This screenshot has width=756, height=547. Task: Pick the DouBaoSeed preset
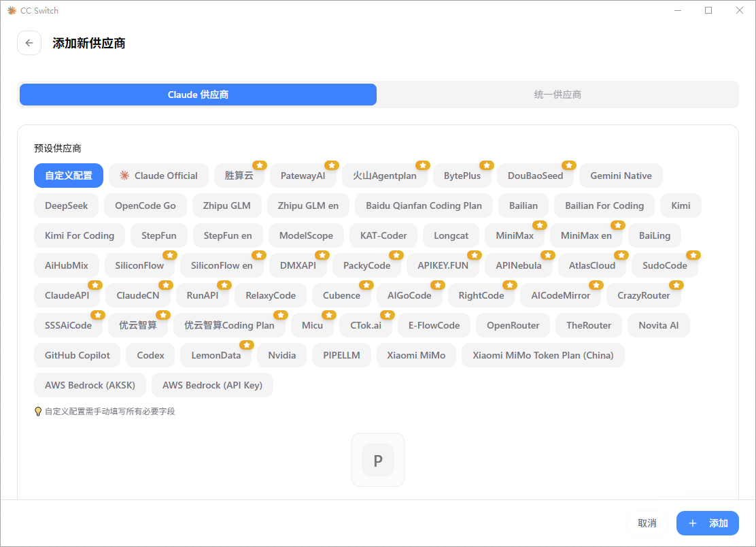click(535, 176)
